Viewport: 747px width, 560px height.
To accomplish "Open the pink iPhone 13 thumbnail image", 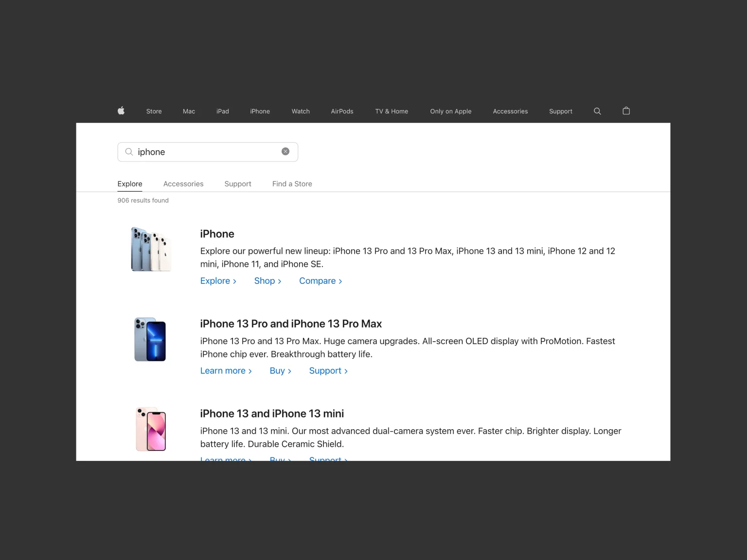I will [x=151, y=429].
